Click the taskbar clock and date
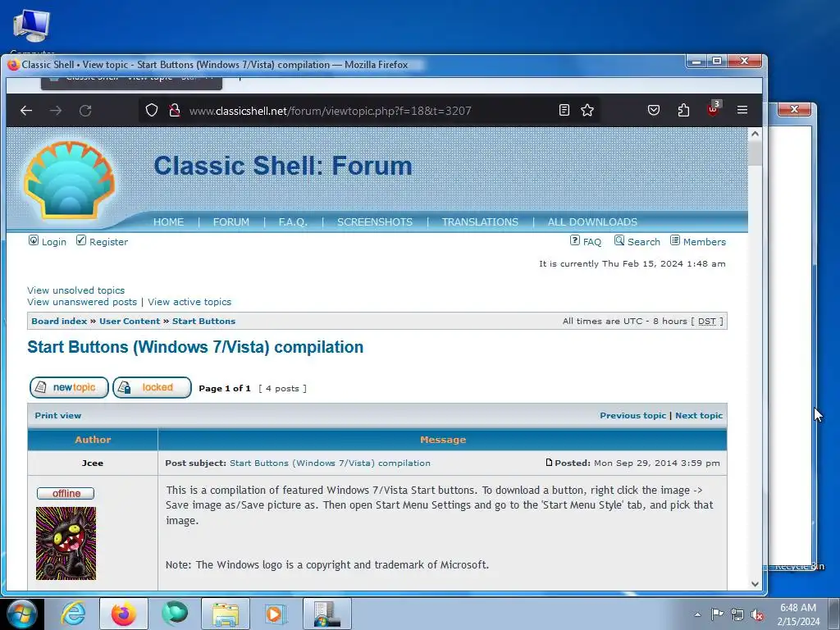Image resolution: width=840 pixels, height=630 pixels. pyautogui.click(x=798, y=614)
